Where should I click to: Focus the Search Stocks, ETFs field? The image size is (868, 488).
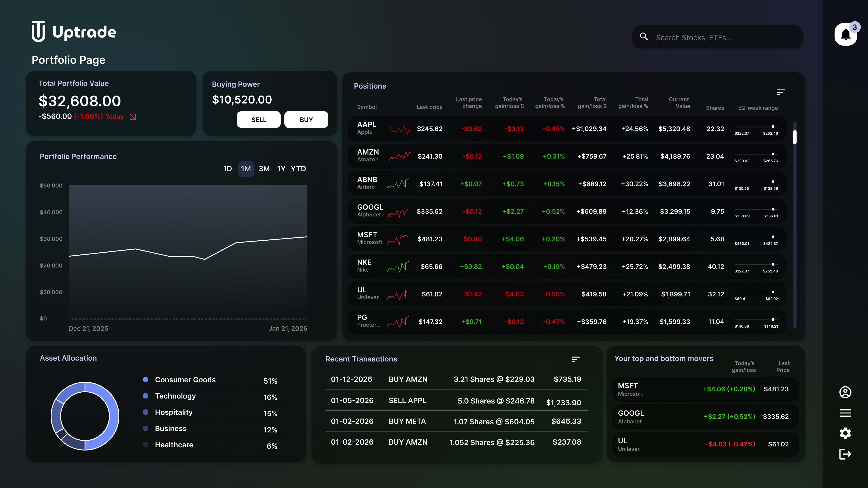click(718, 37)
